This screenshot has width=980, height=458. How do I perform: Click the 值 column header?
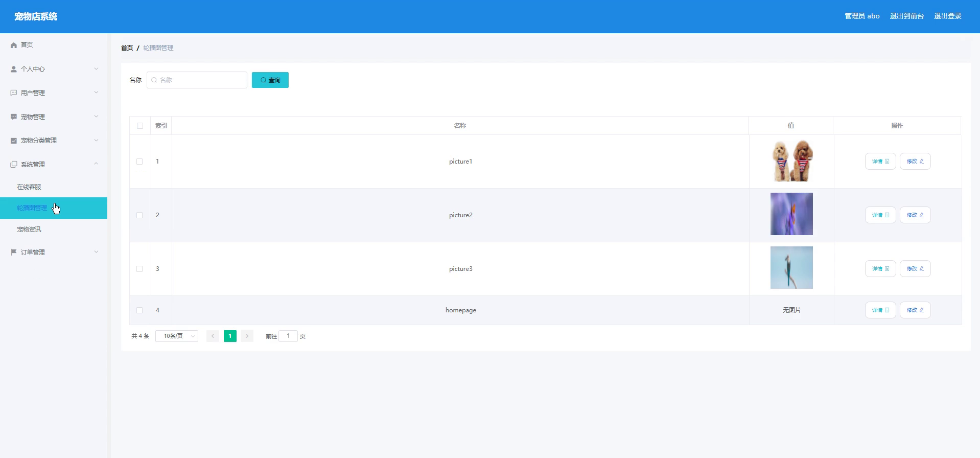tap(791, 126)
